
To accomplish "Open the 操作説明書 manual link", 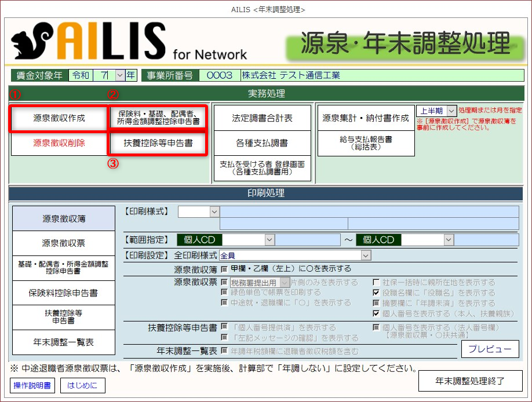I will point(31,385).
